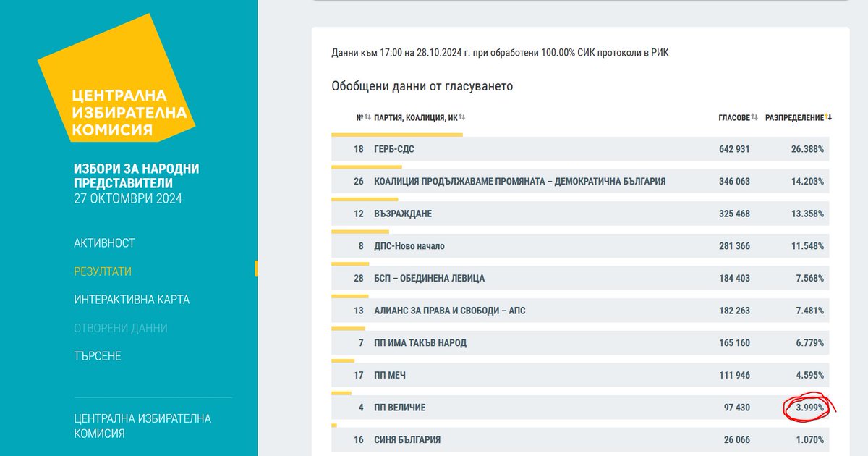
Task: Select the ВЪЗРАЖДАНЕ party row
Action: coord(580,214)
